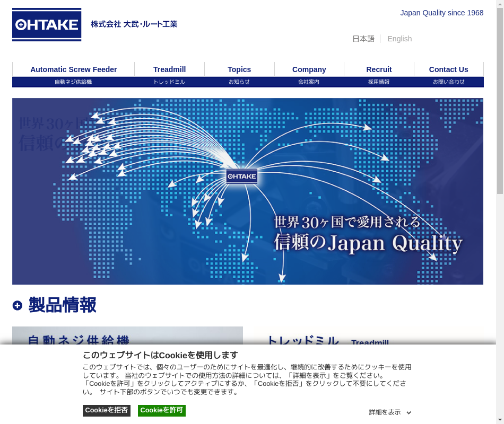Reject cookies with Cookieを拒否 button

tap(107, 410)
